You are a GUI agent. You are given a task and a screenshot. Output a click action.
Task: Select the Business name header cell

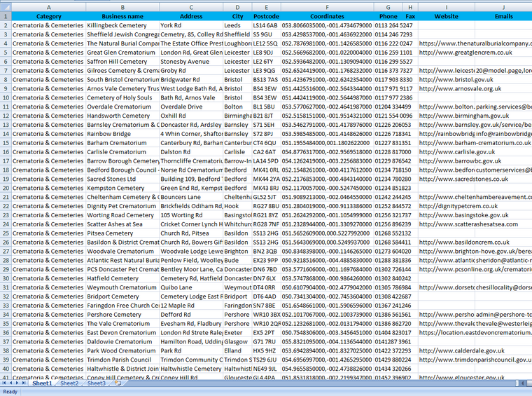(122, 16)
